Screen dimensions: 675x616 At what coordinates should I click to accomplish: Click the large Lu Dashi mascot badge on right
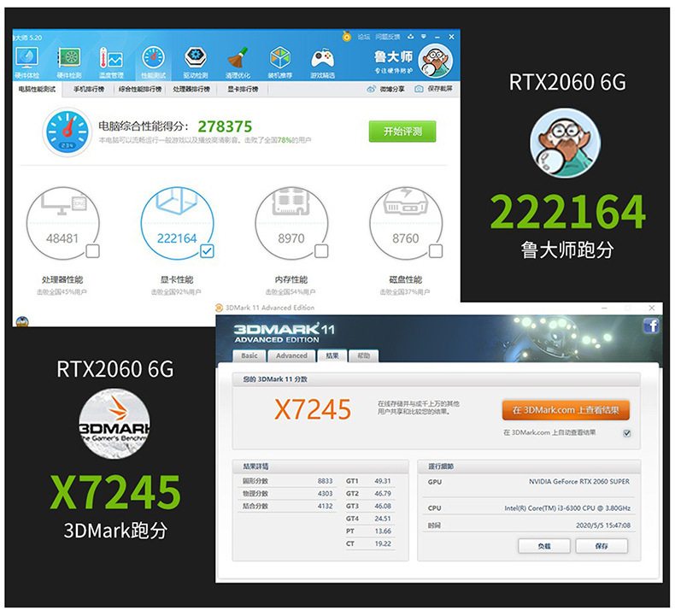(566, 143)
